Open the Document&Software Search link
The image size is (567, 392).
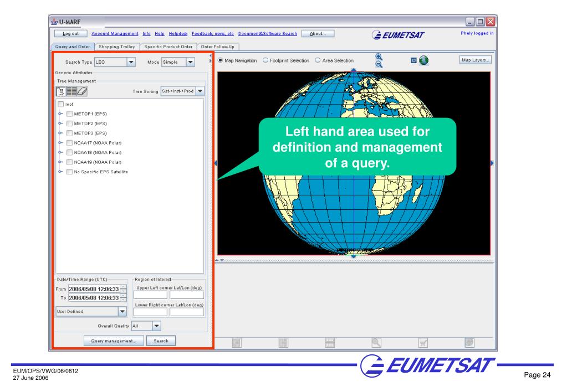268,34
